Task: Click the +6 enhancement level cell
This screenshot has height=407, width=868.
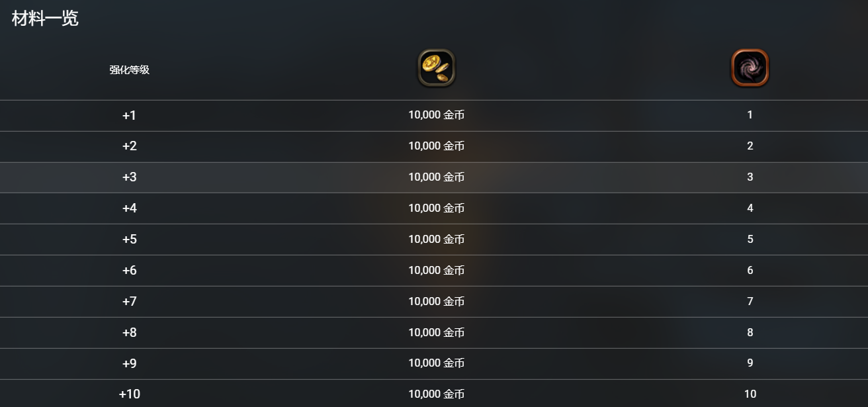Action: (130, 271)
